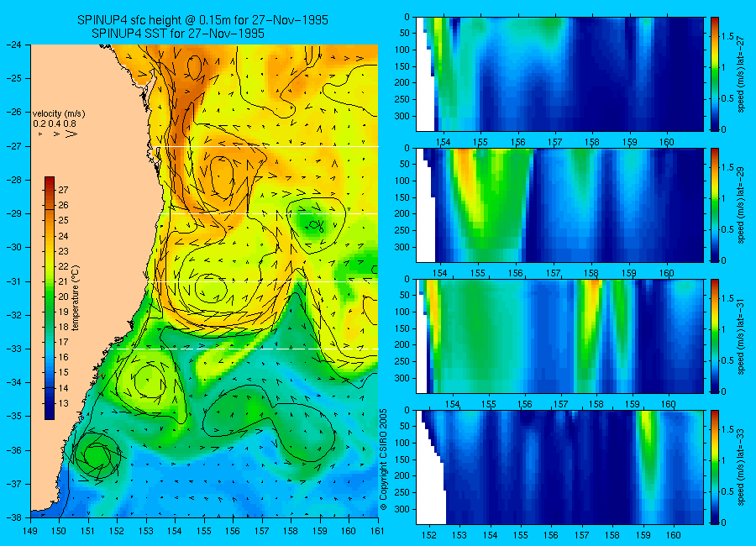The width and height of the screenshot is (756, 546).
Task: Click the '300' depth tick of the lat=-27 panel
Action: pos(402,116)
